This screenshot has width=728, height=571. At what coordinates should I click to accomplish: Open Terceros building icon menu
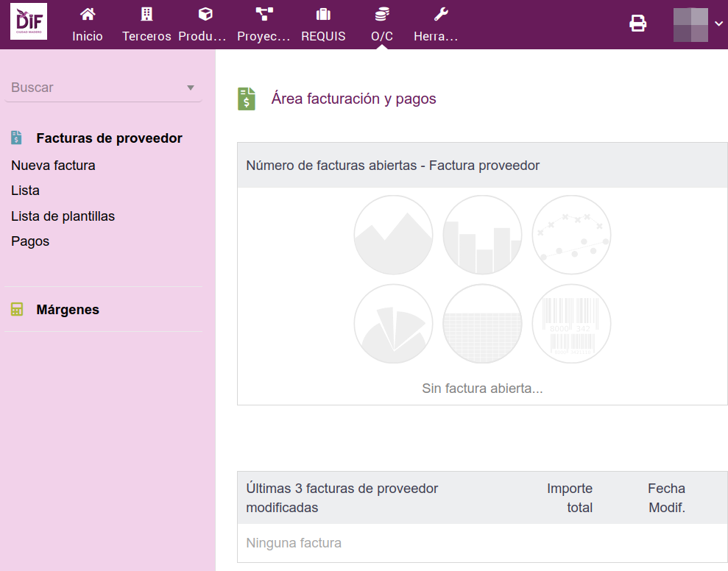point(146,15)
